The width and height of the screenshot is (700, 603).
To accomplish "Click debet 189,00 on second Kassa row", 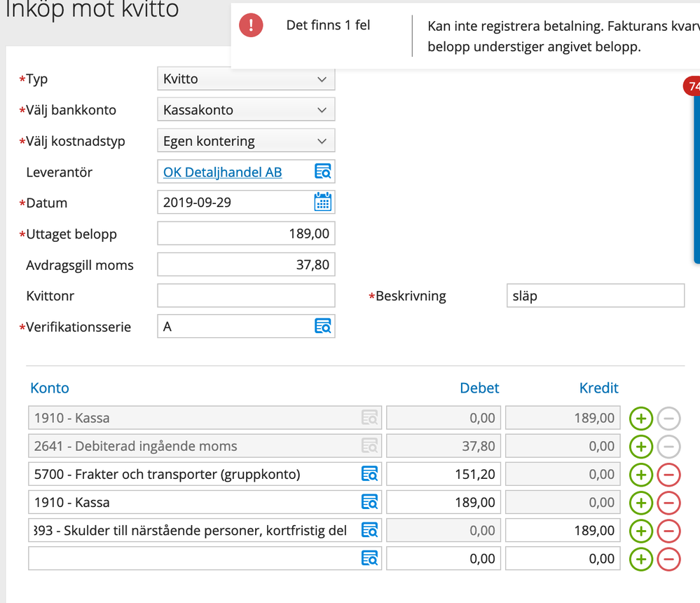I will tap(444, 502).
